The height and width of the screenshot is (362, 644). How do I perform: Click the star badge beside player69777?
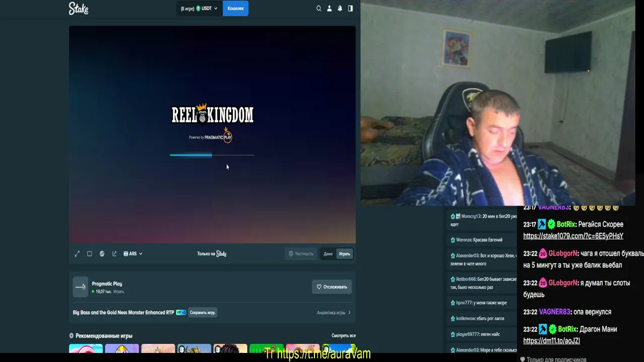[453, 334]
